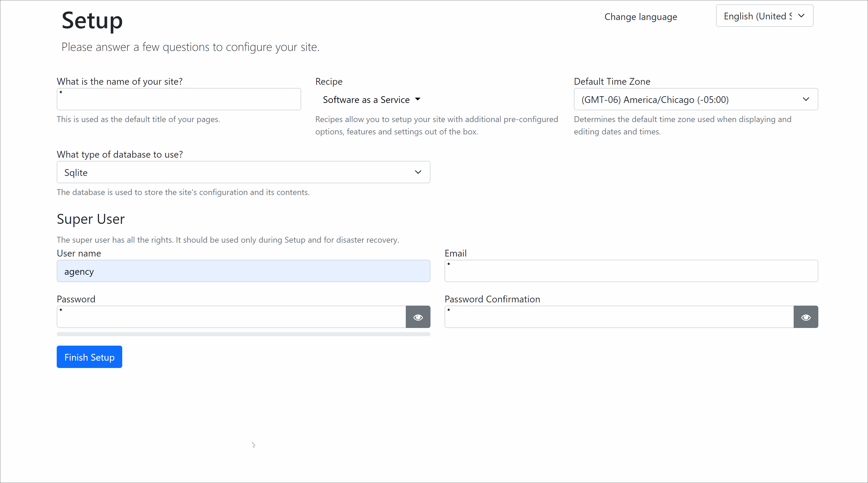
Task: Open the database type Sqlite dropdown
Action: pos(243,172)
